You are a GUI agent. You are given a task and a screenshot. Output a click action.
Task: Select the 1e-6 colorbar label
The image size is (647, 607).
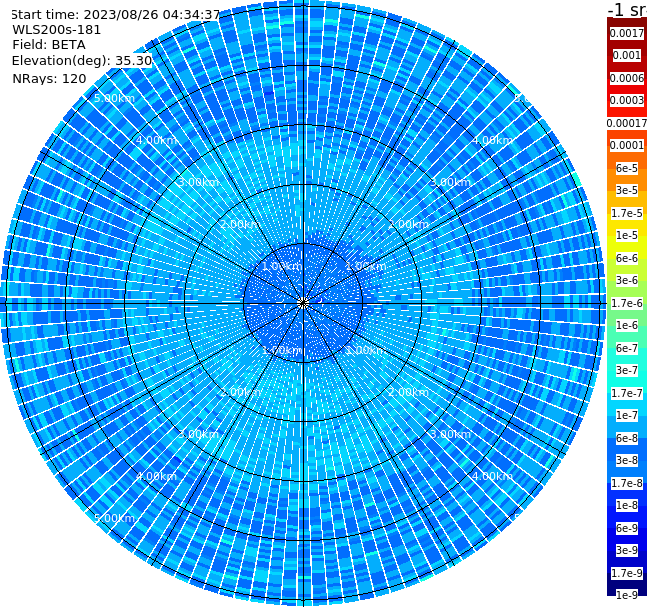(x=627, y=325)
